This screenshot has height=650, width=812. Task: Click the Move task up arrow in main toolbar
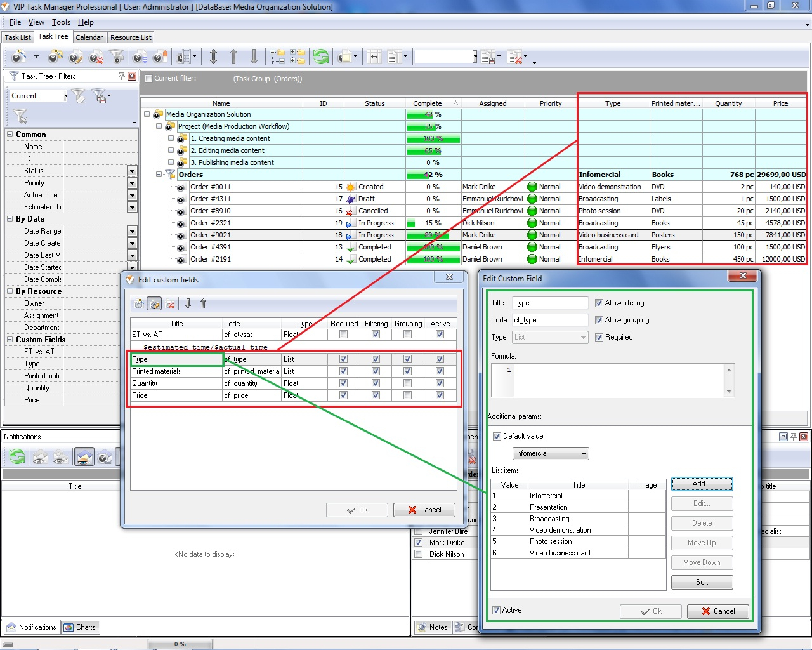[233, 57]
